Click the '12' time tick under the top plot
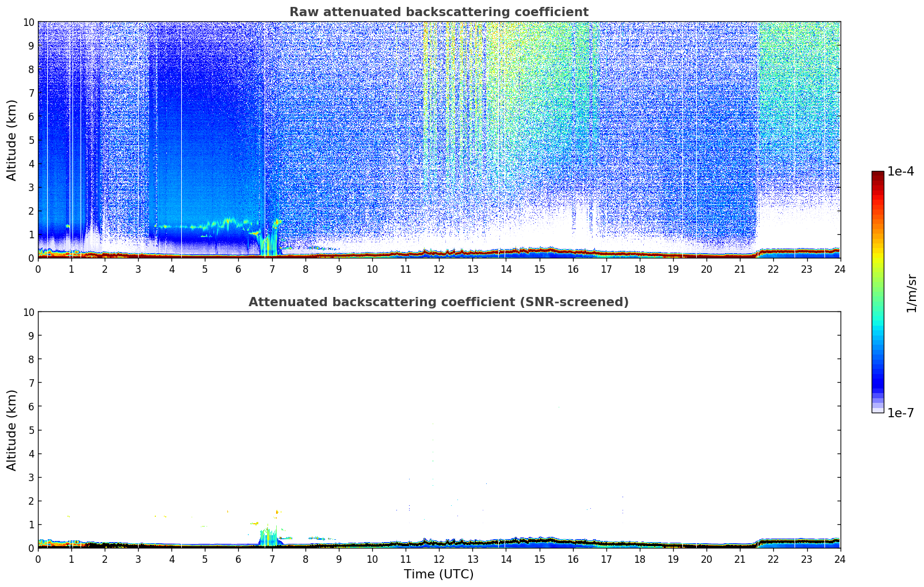 (439, 269)
